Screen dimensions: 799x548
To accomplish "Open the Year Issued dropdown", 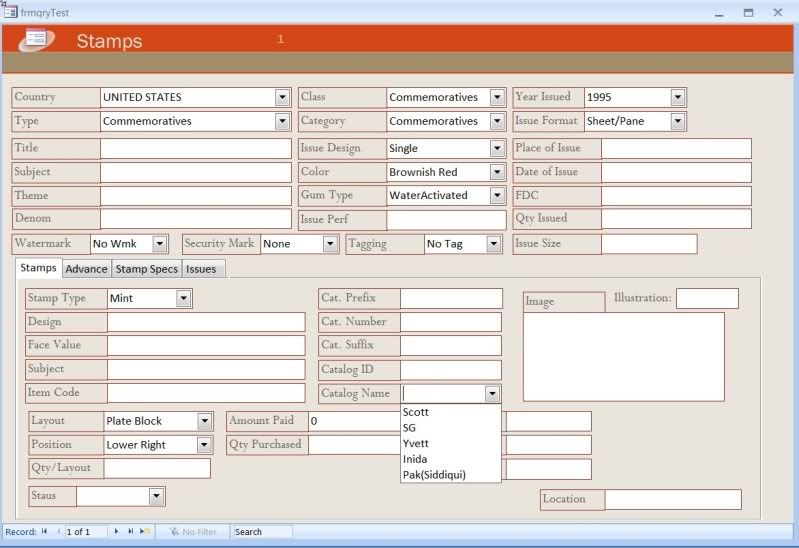I will pos(677,97).
